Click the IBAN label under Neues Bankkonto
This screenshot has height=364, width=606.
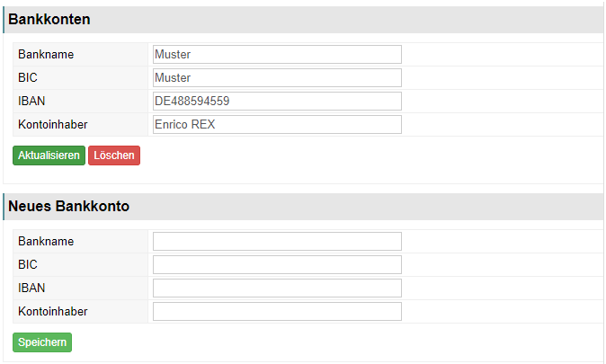point(31,288)
